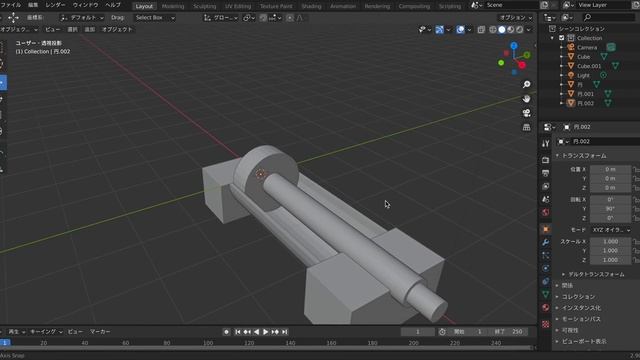Toggle proportional editing in header

click(x=290, y=18)
